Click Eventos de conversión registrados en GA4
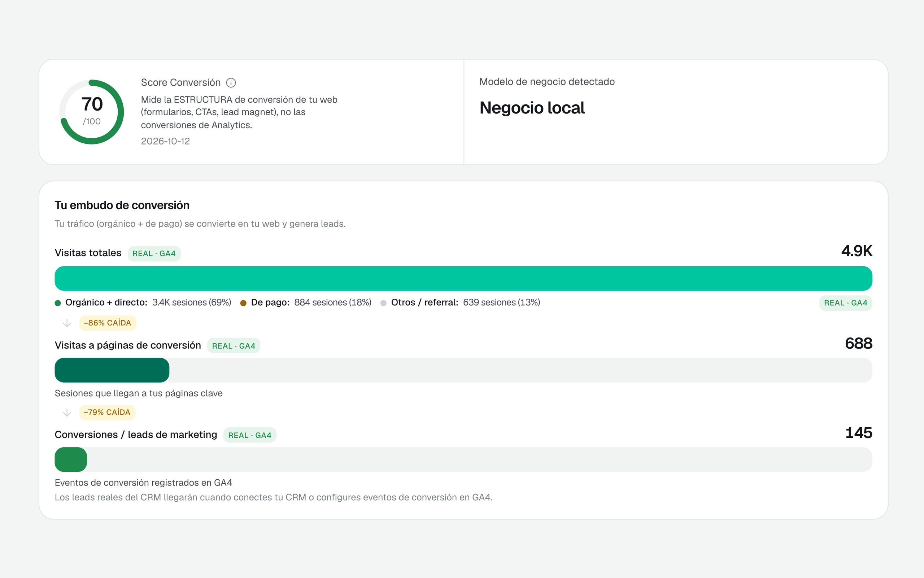 (143, 483)
